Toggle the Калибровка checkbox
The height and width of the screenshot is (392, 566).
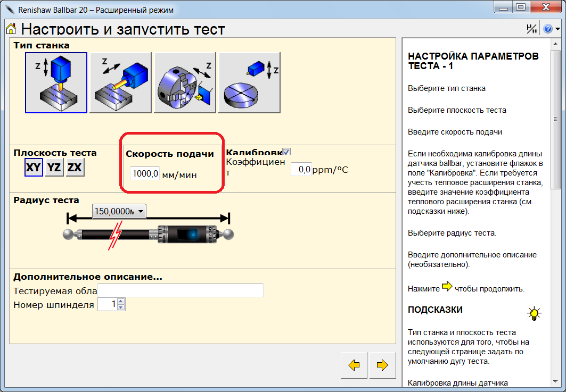[286, 152]
